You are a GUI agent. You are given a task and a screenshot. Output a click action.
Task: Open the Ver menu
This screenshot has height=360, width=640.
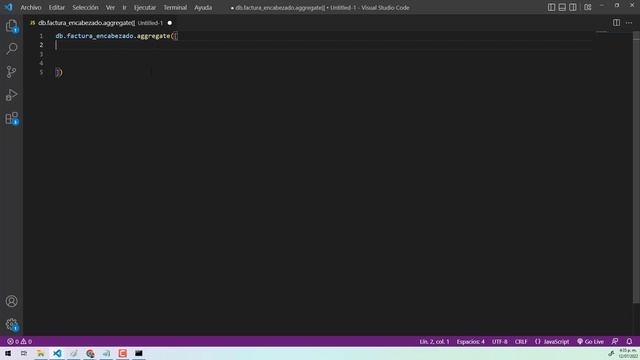pos(110,7)
